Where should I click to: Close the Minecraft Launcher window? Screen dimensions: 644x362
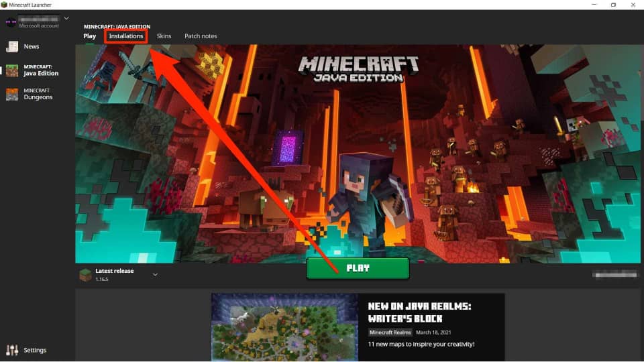point(633,5)
